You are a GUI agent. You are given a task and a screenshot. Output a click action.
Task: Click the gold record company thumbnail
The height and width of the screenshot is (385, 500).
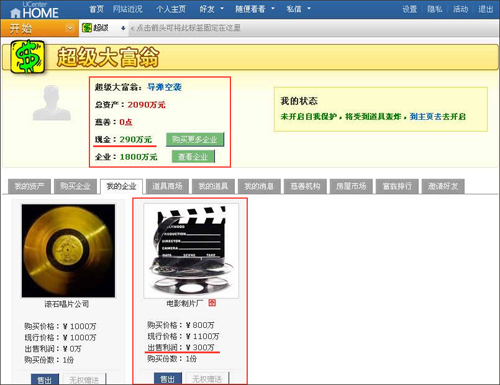pyautogui.click(x=68, y=251)
